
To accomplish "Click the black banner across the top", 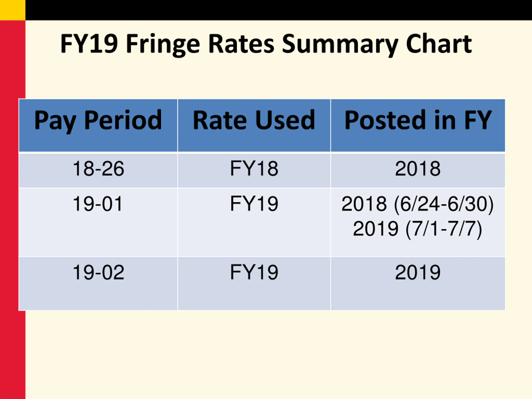I will (277, 10).
